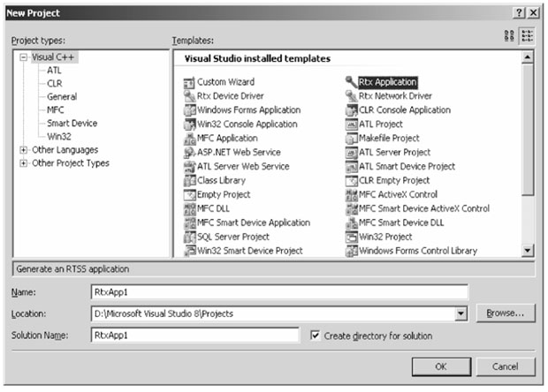This screenshot has width=548, height=392.
Task: Select the Win32 project type
Action: click(x=59, y=137)
